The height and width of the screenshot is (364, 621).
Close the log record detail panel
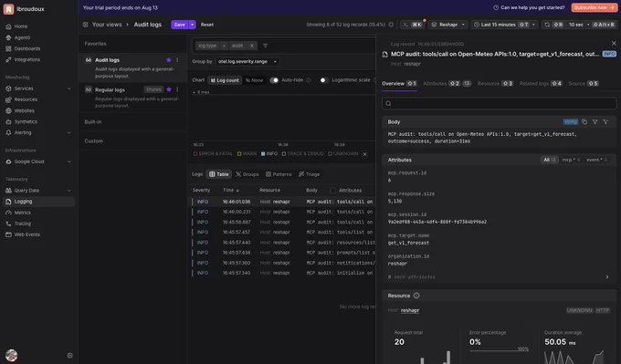click(x=614, y=44)
